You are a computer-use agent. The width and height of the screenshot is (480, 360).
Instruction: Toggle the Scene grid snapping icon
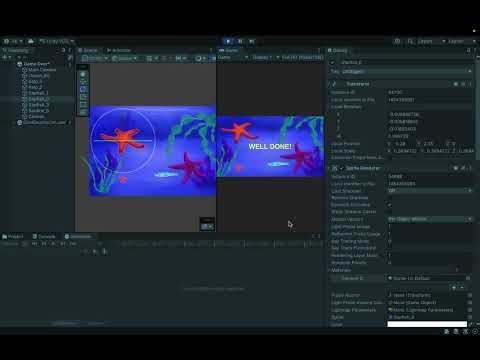pos(149,58)
